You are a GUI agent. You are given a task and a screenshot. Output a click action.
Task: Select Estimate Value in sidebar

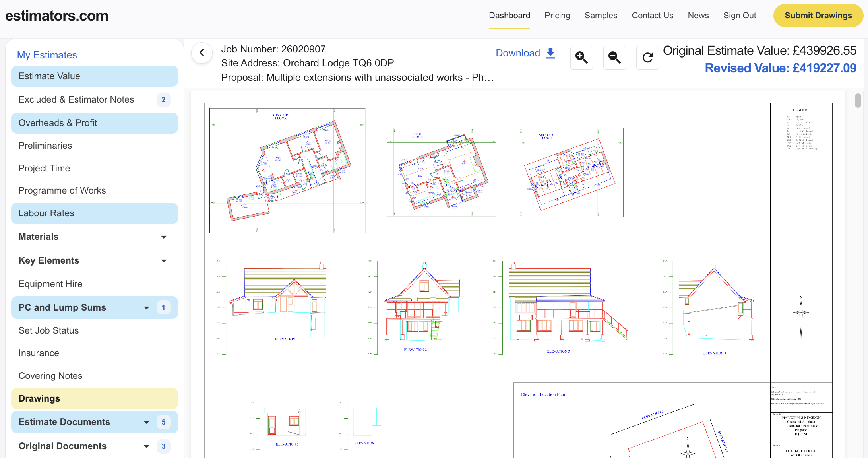point(95,76)
